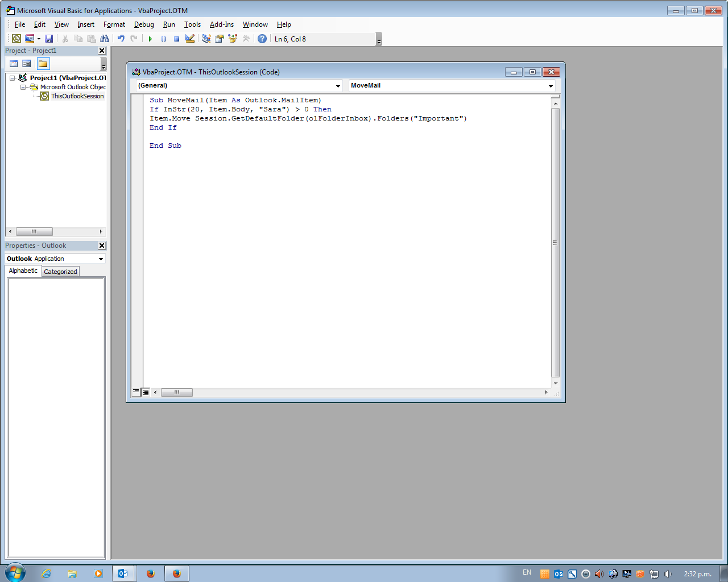Screen dimensions: 728x582
Task: Collapse the Microsoft Outlook Objects folder node
Action: 23,87
